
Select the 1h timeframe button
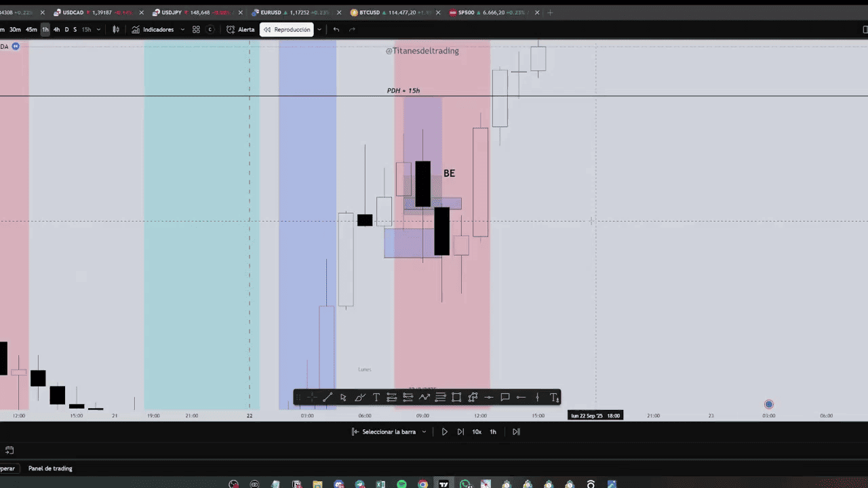pyautogui.click(x=45, y=29)
